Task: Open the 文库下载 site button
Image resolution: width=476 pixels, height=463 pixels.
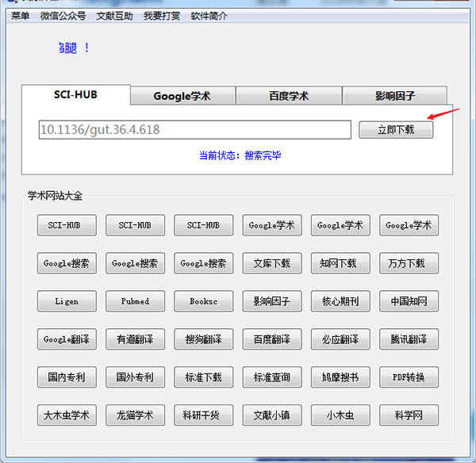Action: pos(272,263)
